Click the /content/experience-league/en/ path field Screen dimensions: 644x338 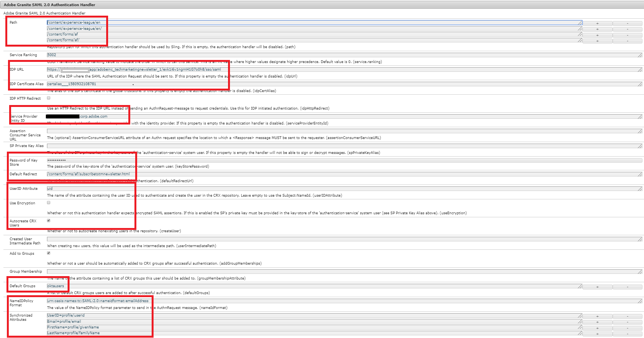click(x=314, y=29)
